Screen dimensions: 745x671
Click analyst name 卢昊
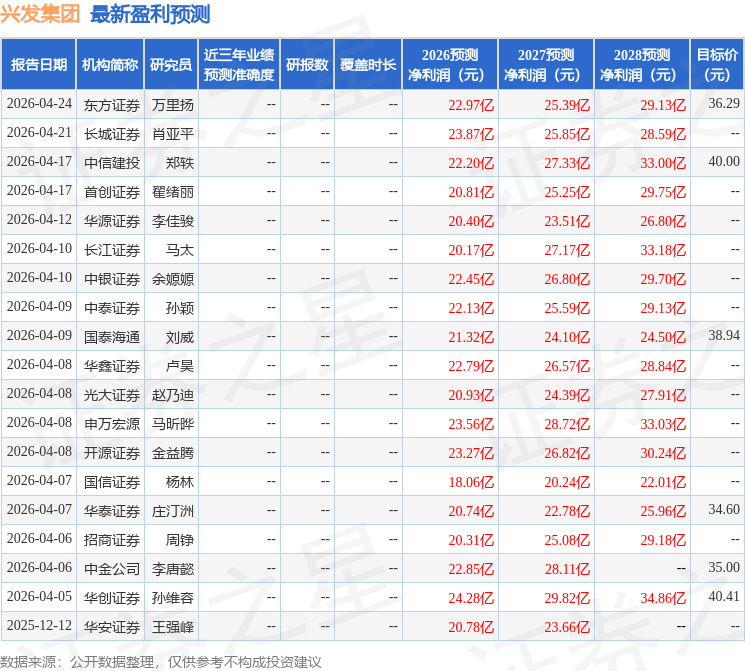pyautogui.click(x=180, y=366)
